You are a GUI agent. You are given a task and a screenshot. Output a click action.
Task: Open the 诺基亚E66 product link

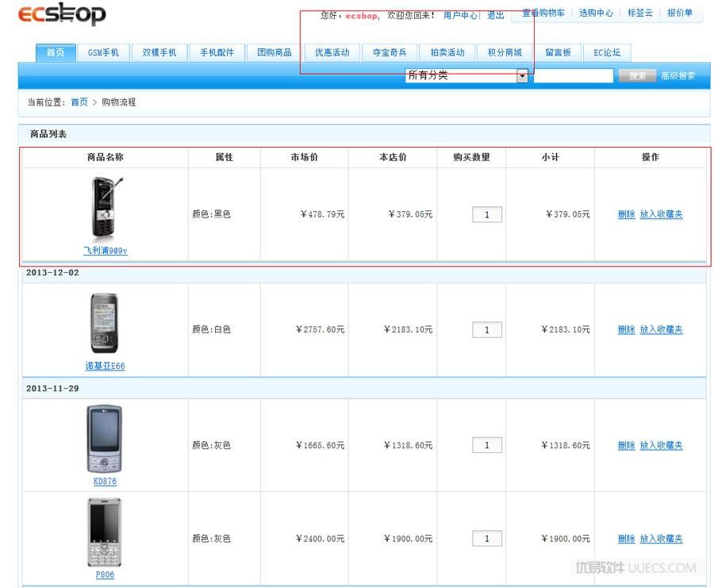[x=106, y=366]
